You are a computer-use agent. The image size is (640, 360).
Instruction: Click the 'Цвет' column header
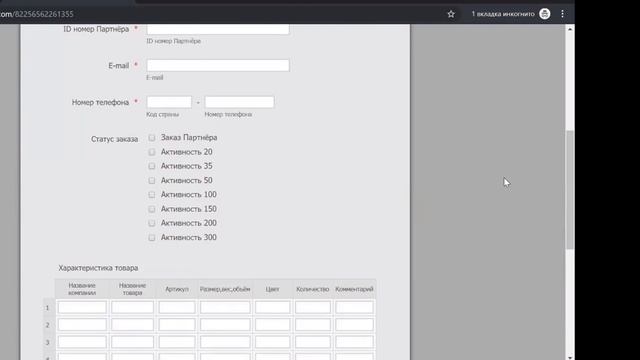[x=272, y=289]
